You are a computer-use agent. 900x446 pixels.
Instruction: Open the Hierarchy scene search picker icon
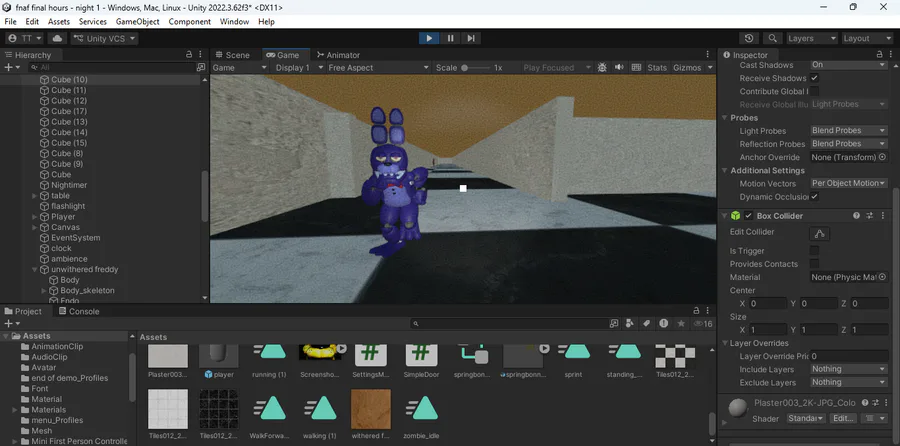[200, 67]
